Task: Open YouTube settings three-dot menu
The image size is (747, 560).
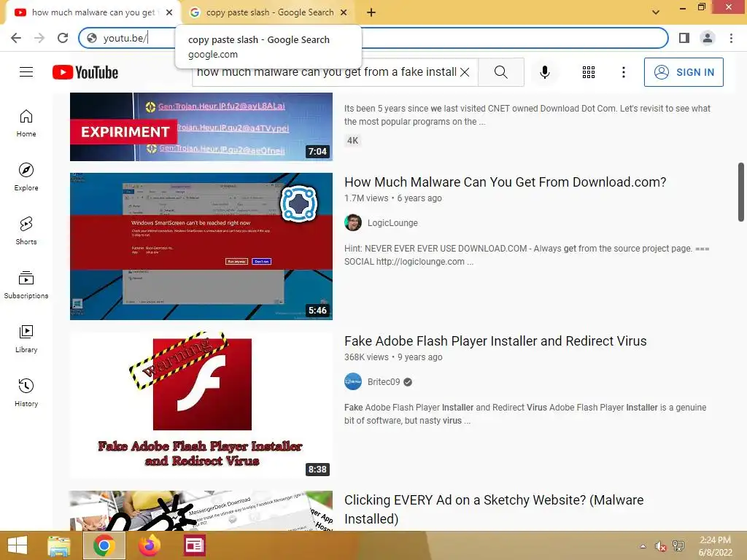Action: pyautogui.click(x=623, y=72)
